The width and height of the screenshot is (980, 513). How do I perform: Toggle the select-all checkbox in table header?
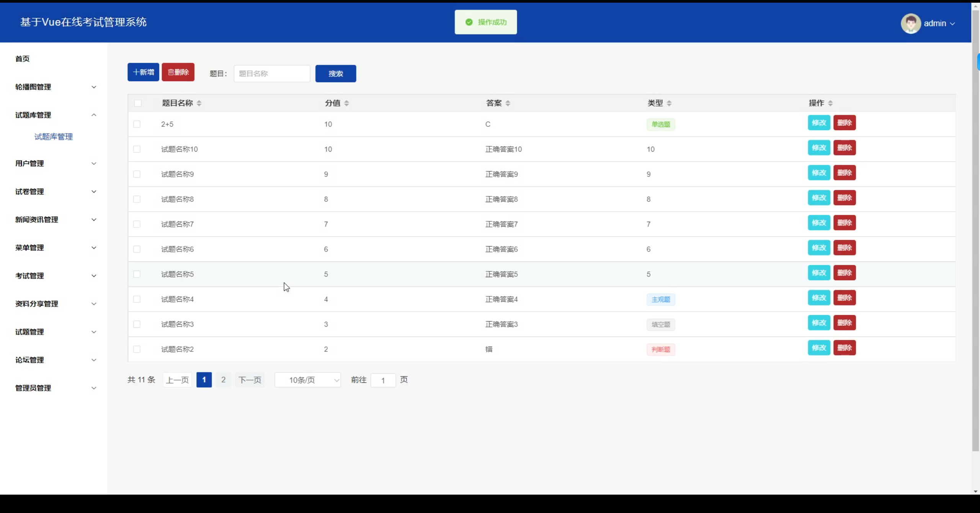(138, 103)
